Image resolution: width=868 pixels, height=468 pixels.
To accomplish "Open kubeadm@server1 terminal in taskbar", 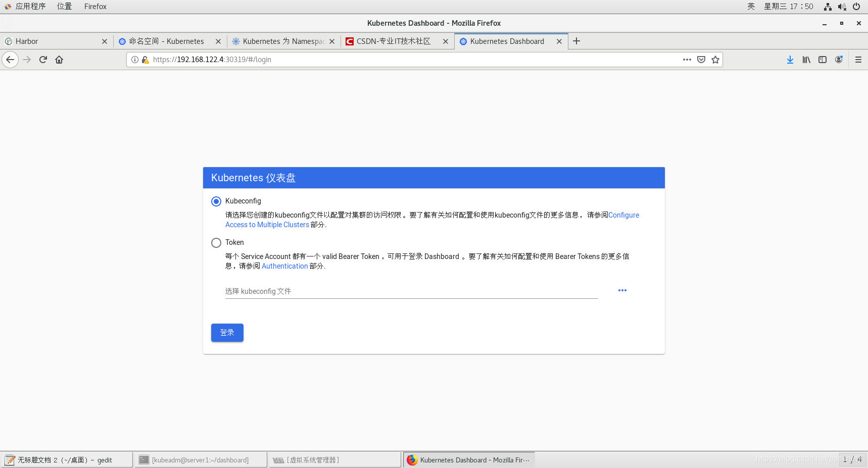I will coord(201,460).
